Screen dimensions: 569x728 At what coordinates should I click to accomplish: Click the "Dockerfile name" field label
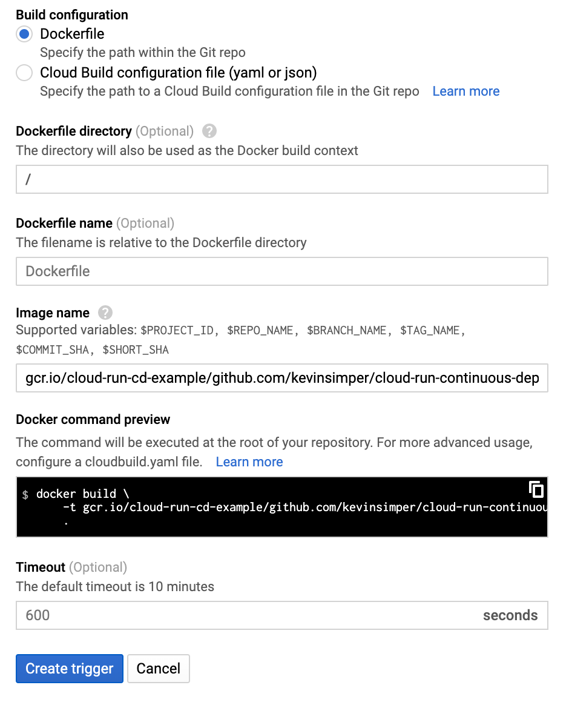pyautogui.click(x=64, y=223)
